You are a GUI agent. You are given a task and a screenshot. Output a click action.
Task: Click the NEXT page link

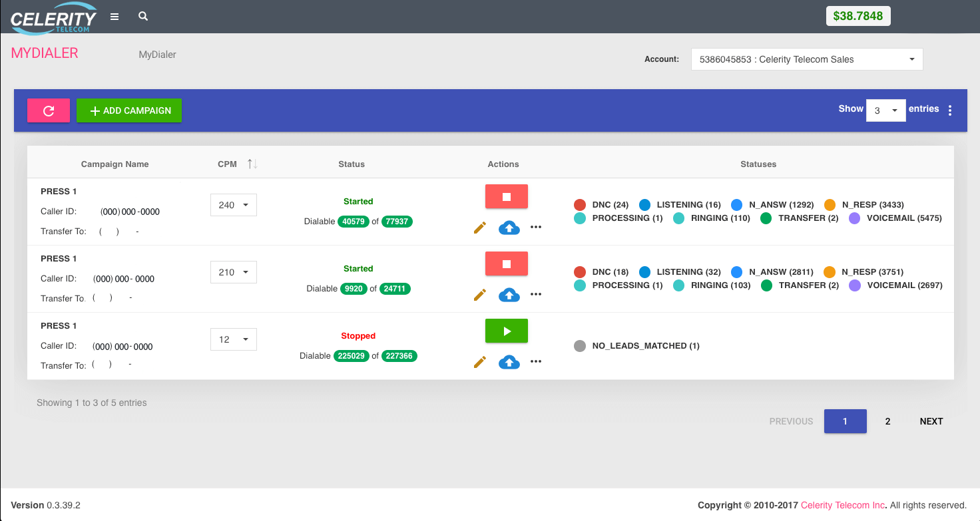pyautogui.click(x=931, y=421)
